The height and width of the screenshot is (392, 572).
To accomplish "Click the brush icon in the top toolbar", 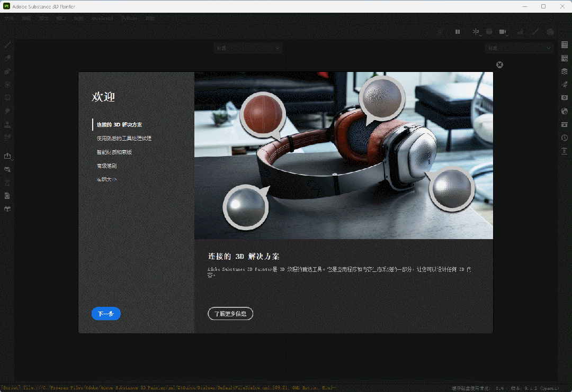I will click(535, 32).
